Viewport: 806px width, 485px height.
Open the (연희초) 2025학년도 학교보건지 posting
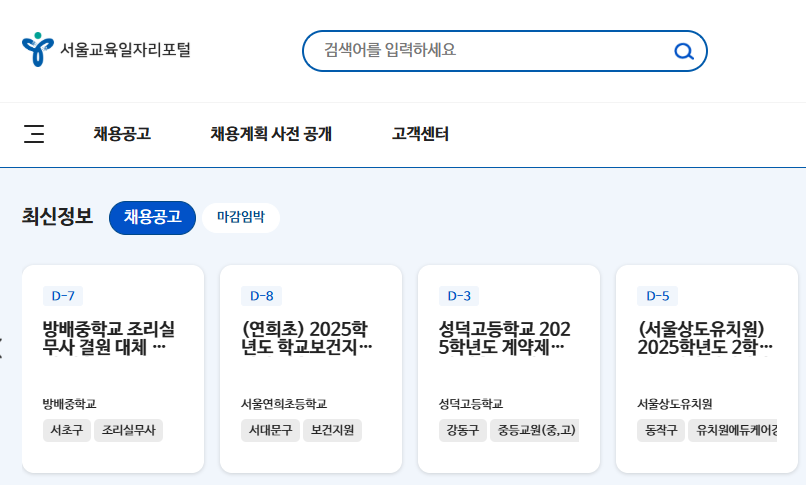(x=306, y=338)
